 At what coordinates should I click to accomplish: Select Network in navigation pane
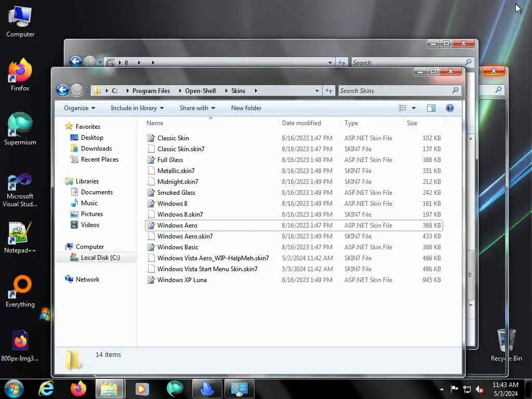tap(87, 279)
